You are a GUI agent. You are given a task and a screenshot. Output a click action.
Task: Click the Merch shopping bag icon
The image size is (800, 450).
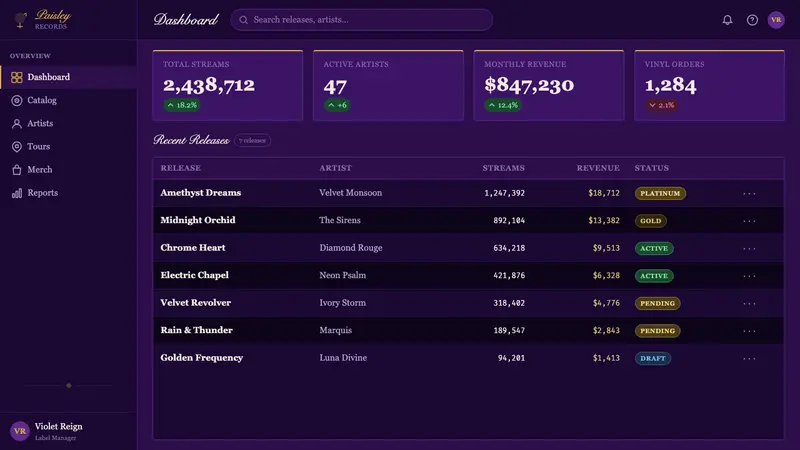coord(17,170)
